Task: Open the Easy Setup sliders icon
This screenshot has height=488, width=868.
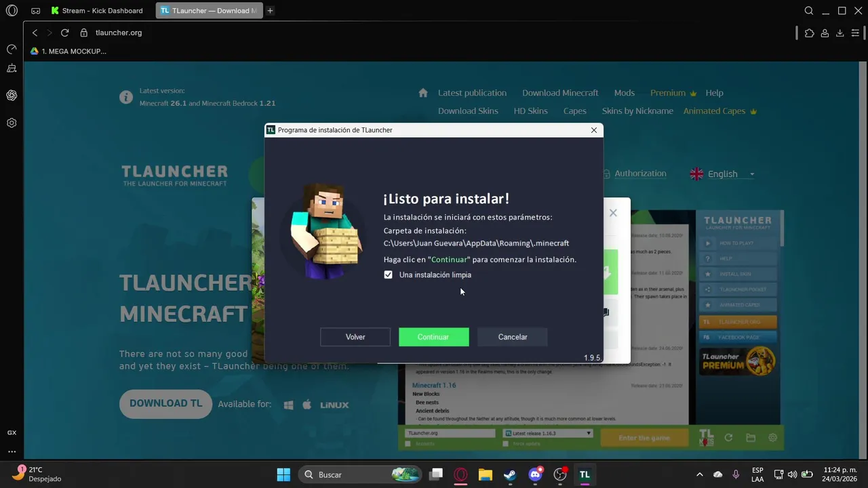Action: click(855, 33)
